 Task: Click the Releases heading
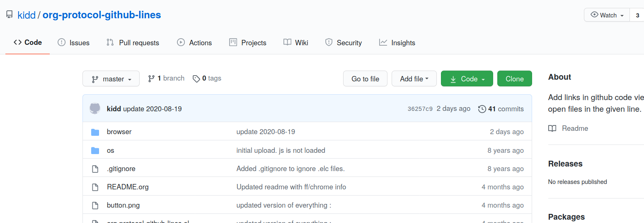click(565, 164)
